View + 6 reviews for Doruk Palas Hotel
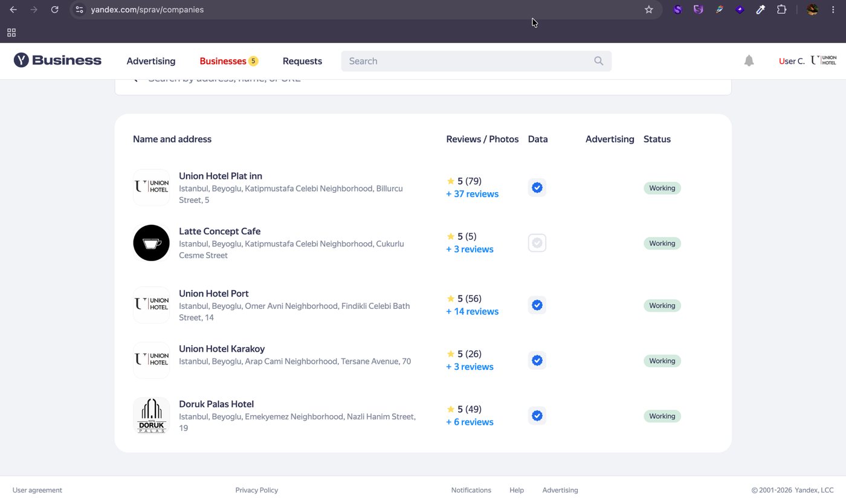The height and width of the screenshot is (504, 846). pyautogui.click(x=470, y=422)
